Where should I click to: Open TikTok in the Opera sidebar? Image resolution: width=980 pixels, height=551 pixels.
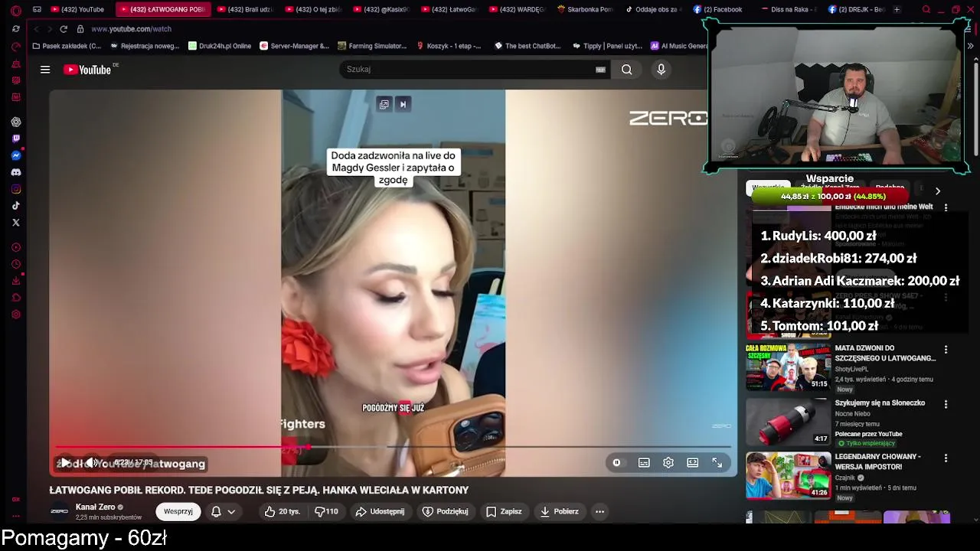pyautogui.click(x=16, y=206)
